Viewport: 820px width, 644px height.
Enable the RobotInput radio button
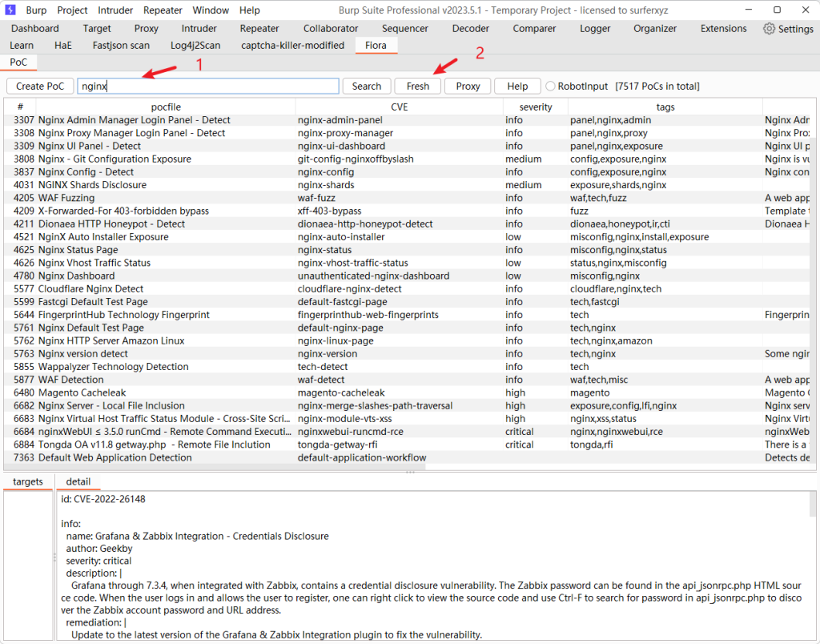tap(550, 87)
